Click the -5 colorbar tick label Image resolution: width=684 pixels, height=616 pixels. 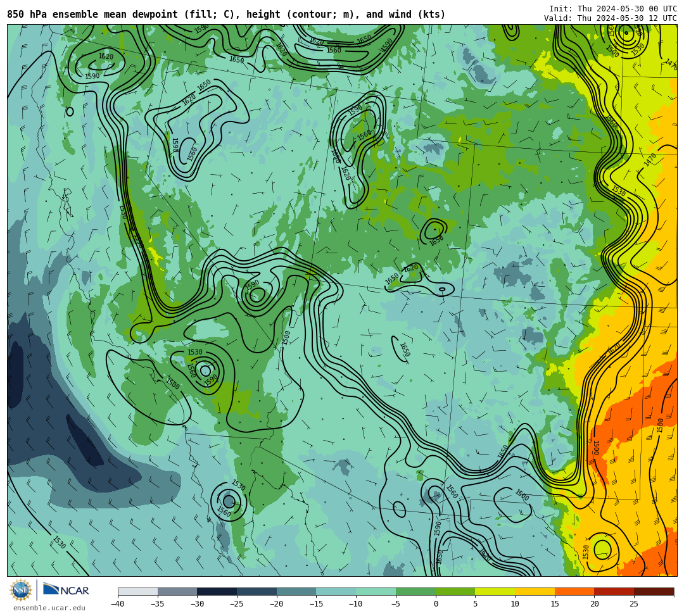point(396,604)
